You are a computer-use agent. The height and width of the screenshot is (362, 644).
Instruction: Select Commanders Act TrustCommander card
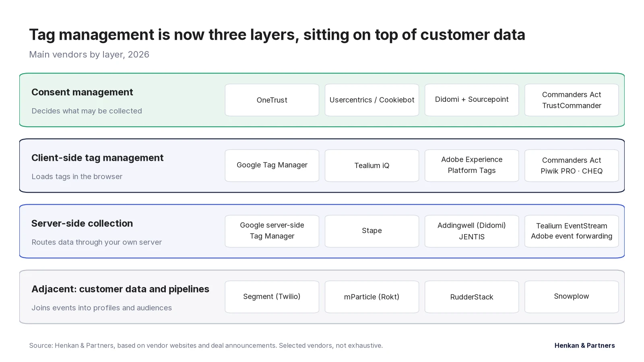[x=572, y=100]
